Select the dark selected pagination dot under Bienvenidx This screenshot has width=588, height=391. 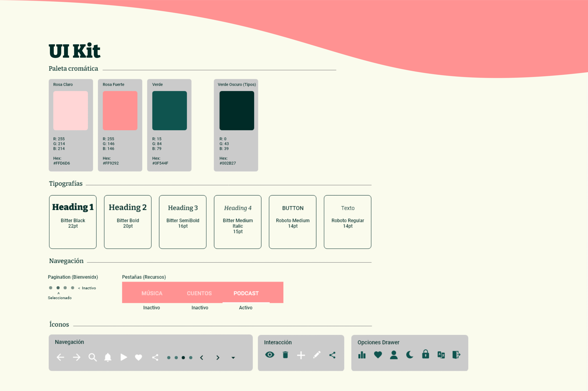pos(58,288)
